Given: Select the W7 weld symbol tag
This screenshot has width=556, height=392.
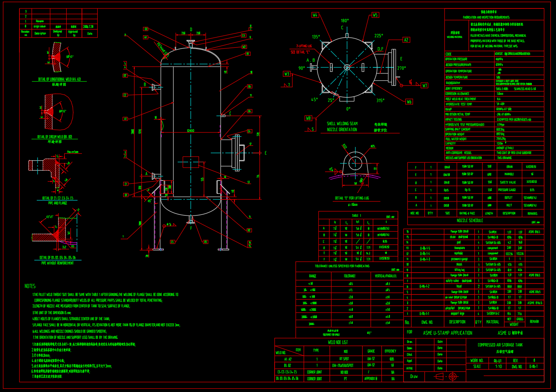Looking at the screenshot, I should point(424,86).
